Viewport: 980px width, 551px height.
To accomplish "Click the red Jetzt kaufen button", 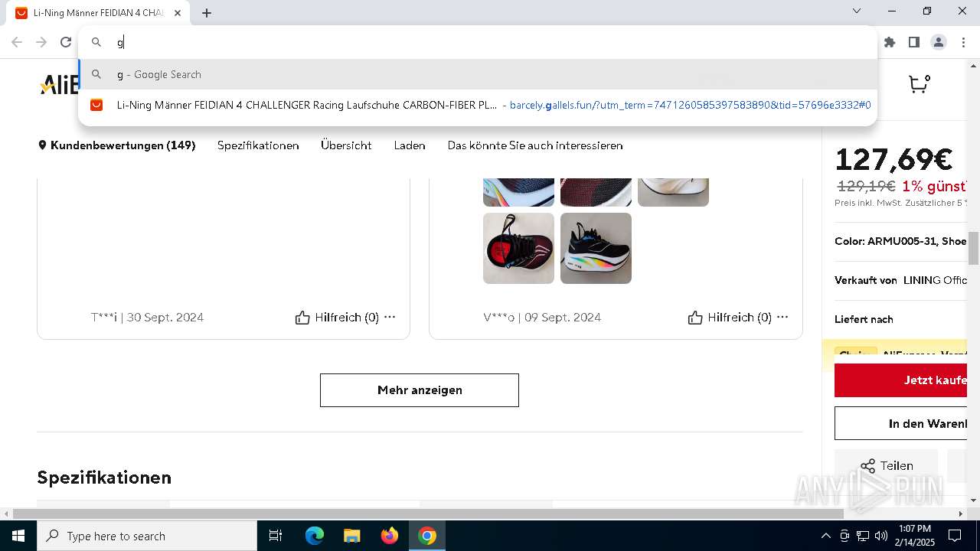I will coord(901,380).
